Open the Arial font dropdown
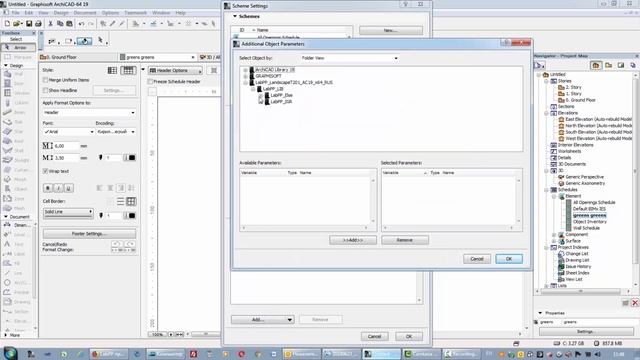Screen dimensions: 640x360 pyautogui.click(x=69, y=132)
